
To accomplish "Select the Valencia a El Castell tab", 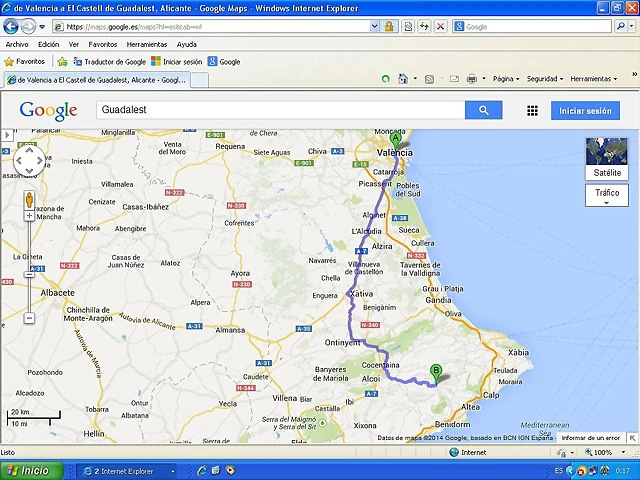I will pyautogui.click(x=97, y=80).
